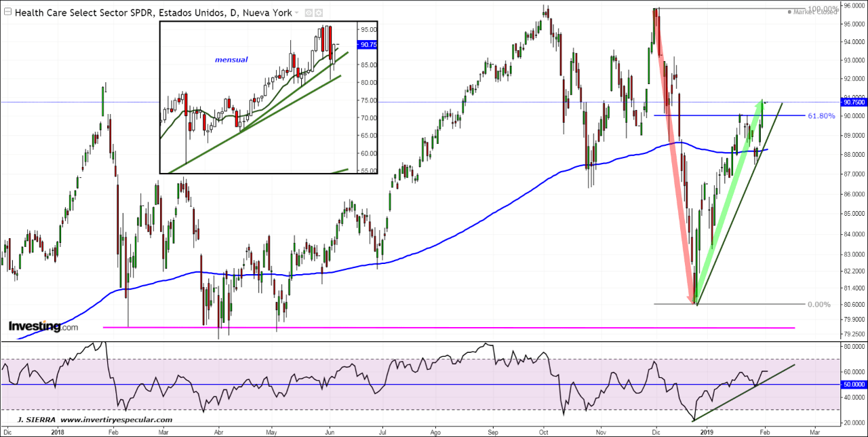Viewport: 868px width, 437px height.
Task: Click the inset chart's 90.75 price tag
Action: pyautogui.click(x=368, y=45)
